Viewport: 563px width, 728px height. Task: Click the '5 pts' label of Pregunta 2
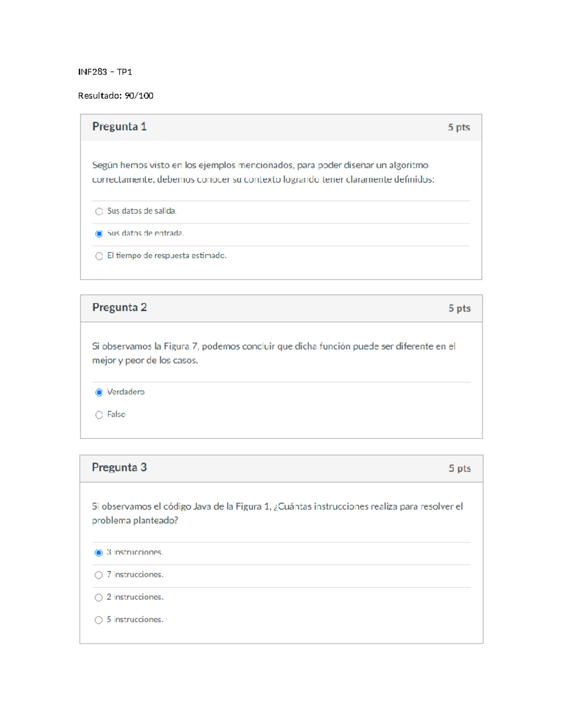pyautogui.click(x=459, y=308)
